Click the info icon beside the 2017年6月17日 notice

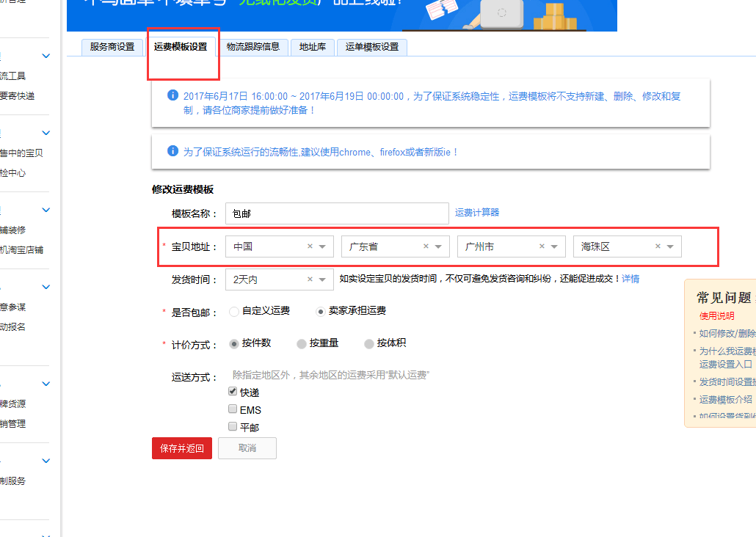173,95
